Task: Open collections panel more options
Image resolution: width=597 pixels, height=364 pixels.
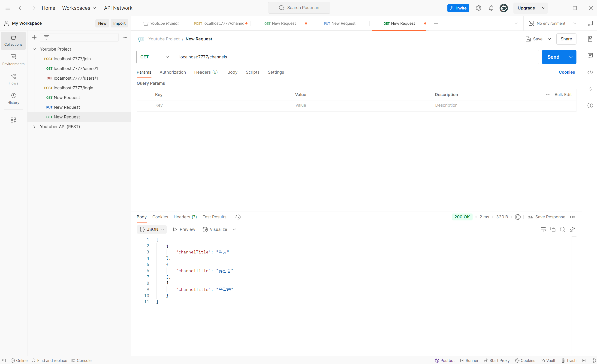Action: pos(124,37)
